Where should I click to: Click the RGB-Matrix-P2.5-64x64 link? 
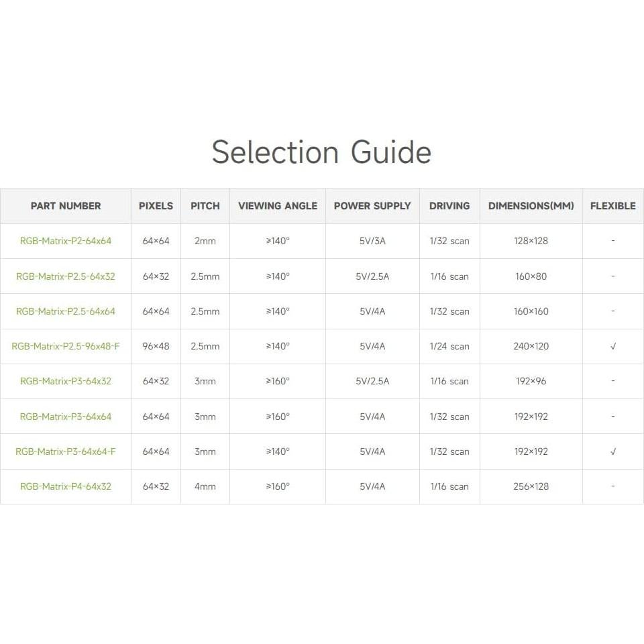[x=66, y=311]
